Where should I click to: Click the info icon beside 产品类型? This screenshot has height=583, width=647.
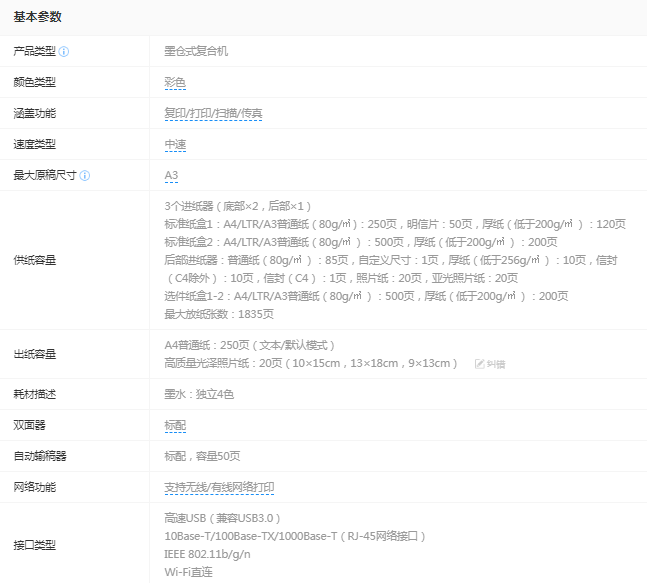[64, 52]
